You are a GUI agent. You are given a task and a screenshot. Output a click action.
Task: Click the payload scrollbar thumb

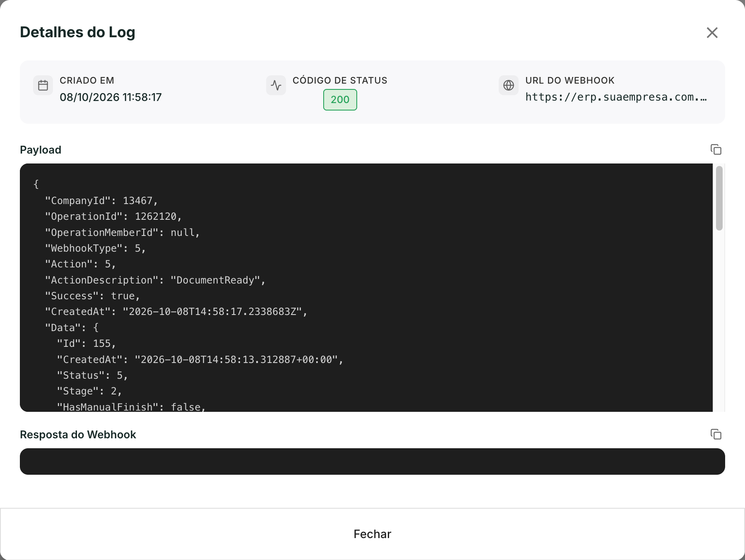[x=719, y=198]
